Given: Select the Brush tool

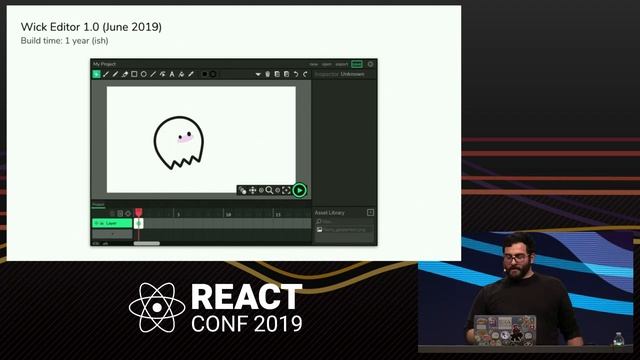Looking at the screenshot, I should pos(106,74).
